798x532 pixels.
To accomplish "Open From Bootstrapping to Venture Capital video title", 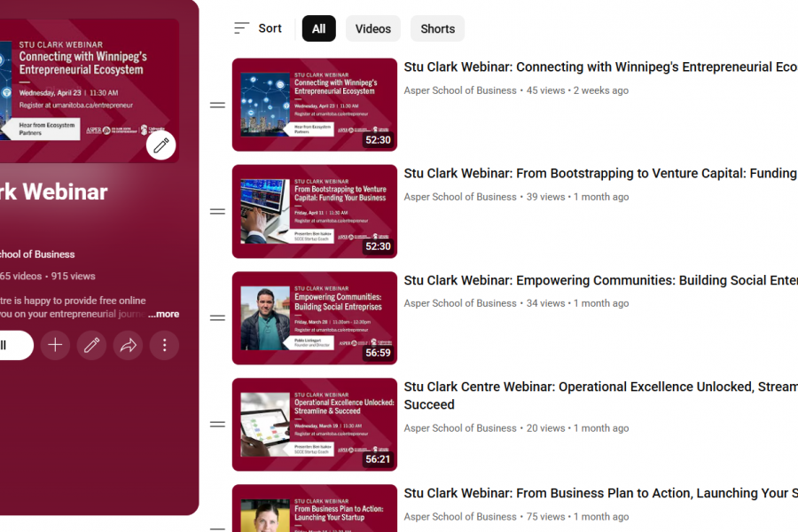I will click(x=600, y=174).
